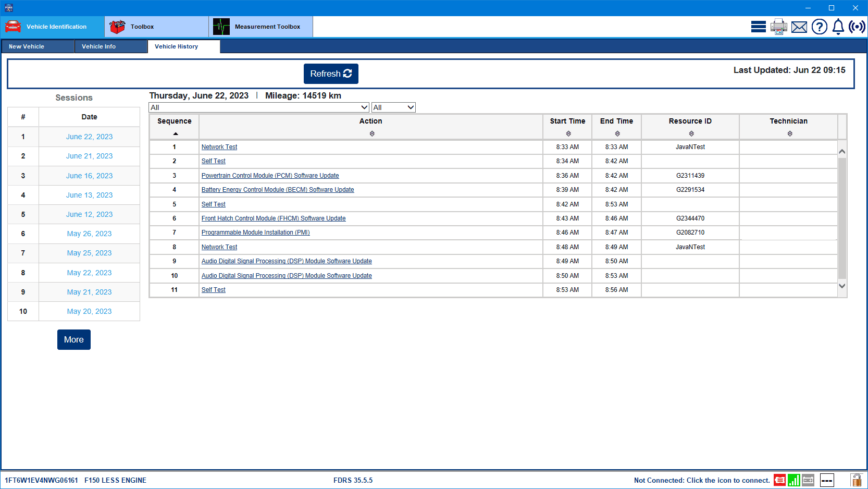Expand the wide All action filter dropdown
The image size is (868, 489).
click(x=259, y=107)
